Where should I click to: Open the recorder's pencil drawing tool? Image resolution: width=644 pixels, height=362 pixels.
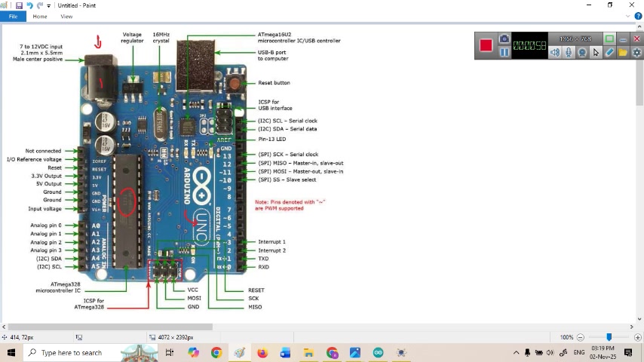pyautogui.click(x=609, y=53)
